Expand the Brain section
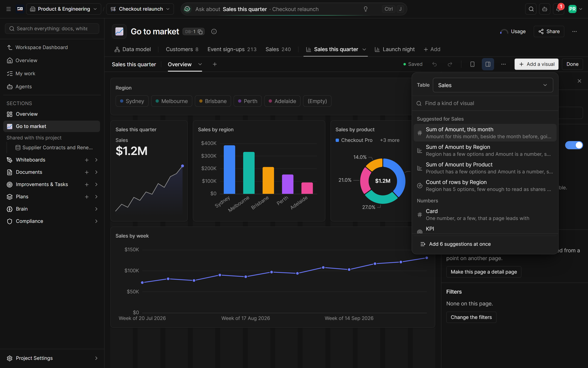 (x=96, y=209)
